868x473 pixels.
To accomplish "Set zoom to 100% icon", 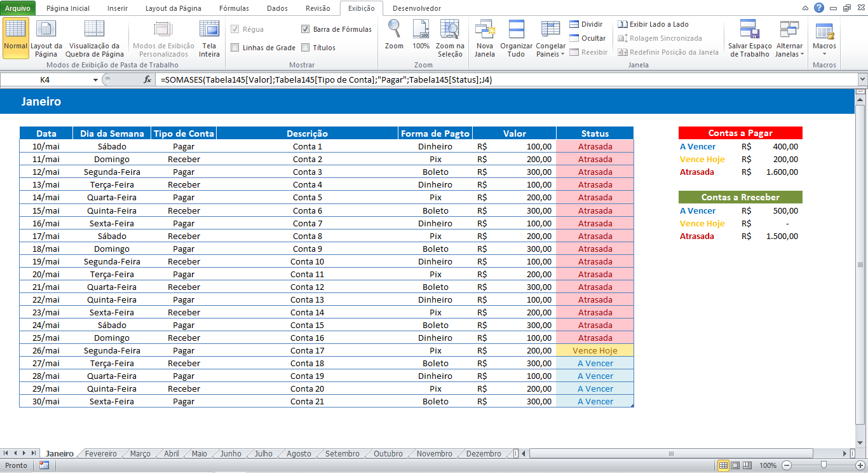I will [x=421, y=35].
